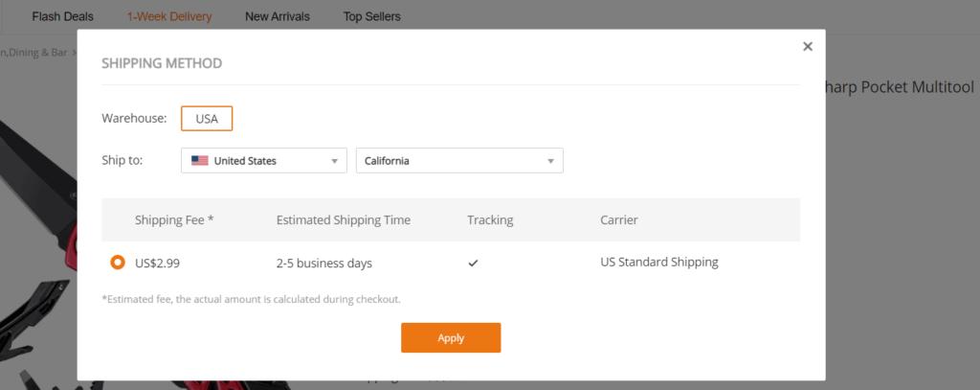Viewport: 980px width, 390px height.
Task: Click the tracking checkmark icon
Action: pos(473,263)
